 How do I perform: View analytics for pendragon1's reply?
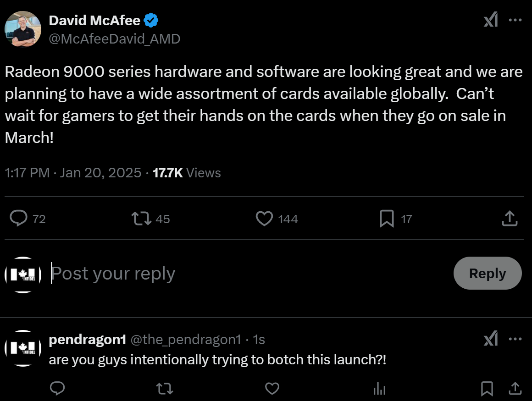379,389
